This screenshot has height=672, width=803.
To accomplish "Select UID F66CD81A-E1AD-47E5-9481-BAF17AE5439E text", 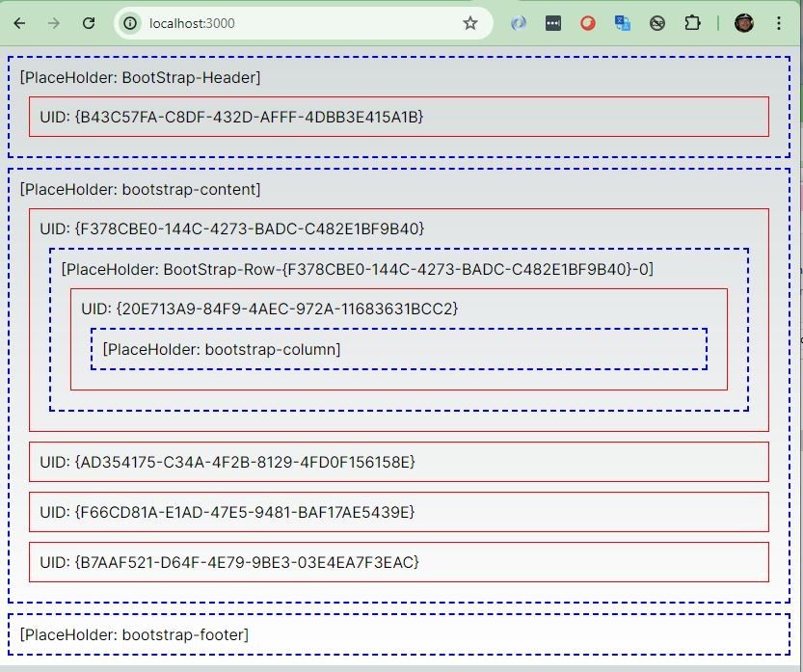I will point(228,512).
